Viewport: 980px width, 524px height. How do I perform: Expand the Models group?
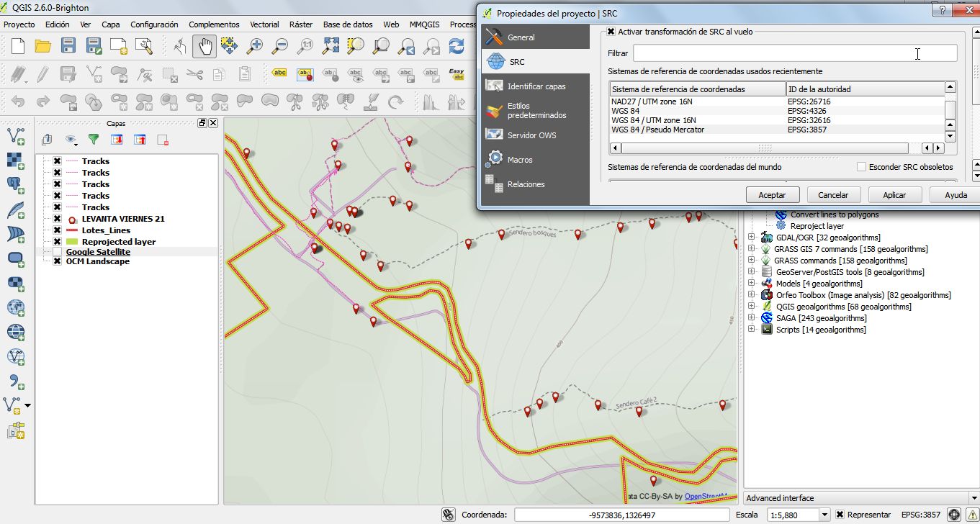(x=751, y=284)
